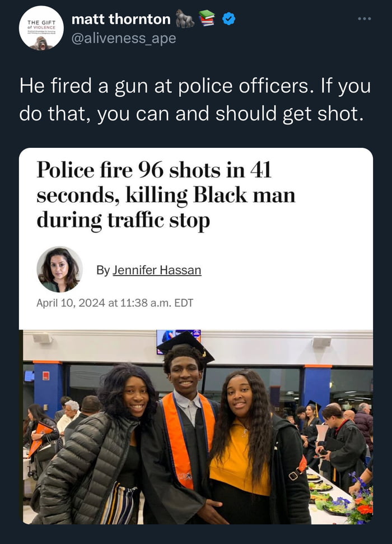Open the three-dot more options menu
This screenshot has width=392, height=544.
[365, 18]
